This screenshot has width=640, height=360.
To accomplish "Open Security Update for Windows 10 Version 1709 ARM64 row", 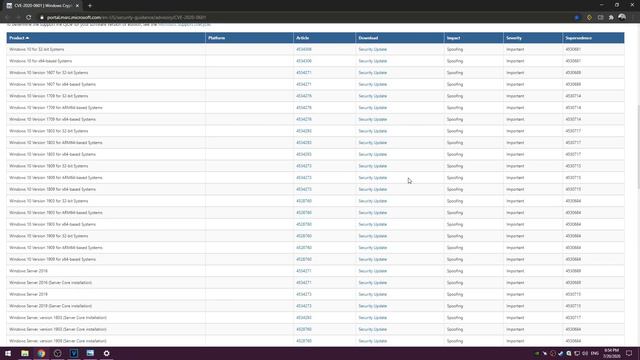I will tap(373, 108).
